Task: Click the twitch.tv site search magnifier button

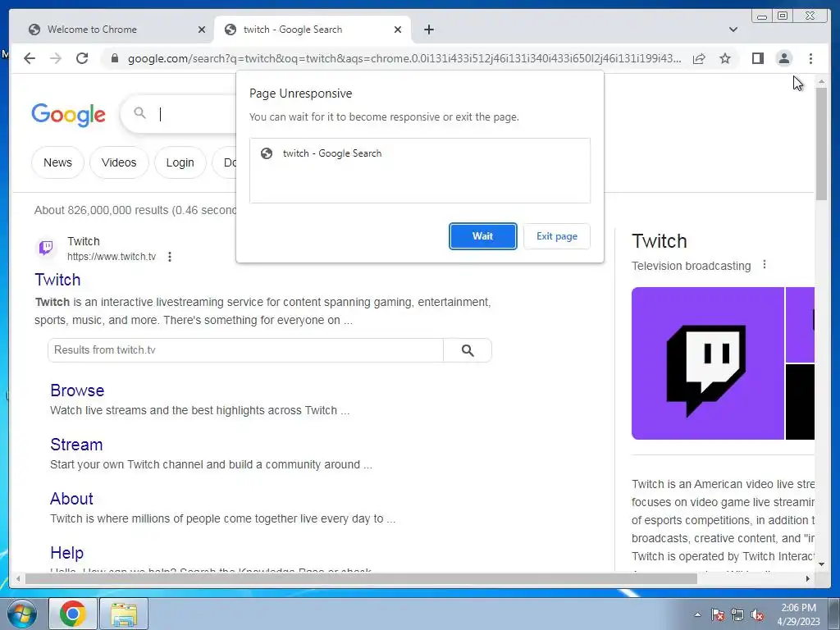Action: coord(467,349)
